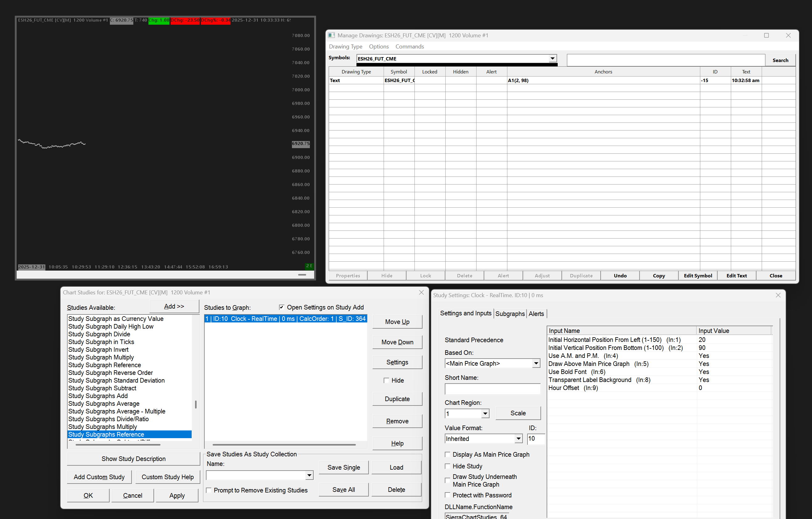The height and width of the screenshot is (519, 812).
Task: Close the Manage Drawings window
Action: [788, 35]
